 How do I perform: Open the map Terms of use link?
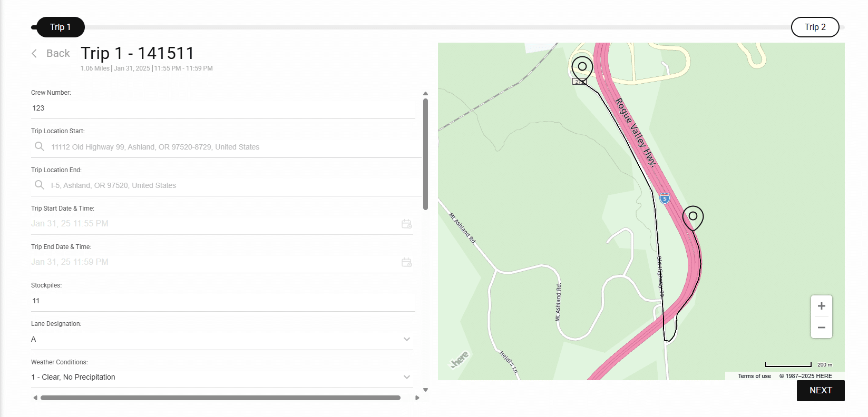click(x=754, y=376)
